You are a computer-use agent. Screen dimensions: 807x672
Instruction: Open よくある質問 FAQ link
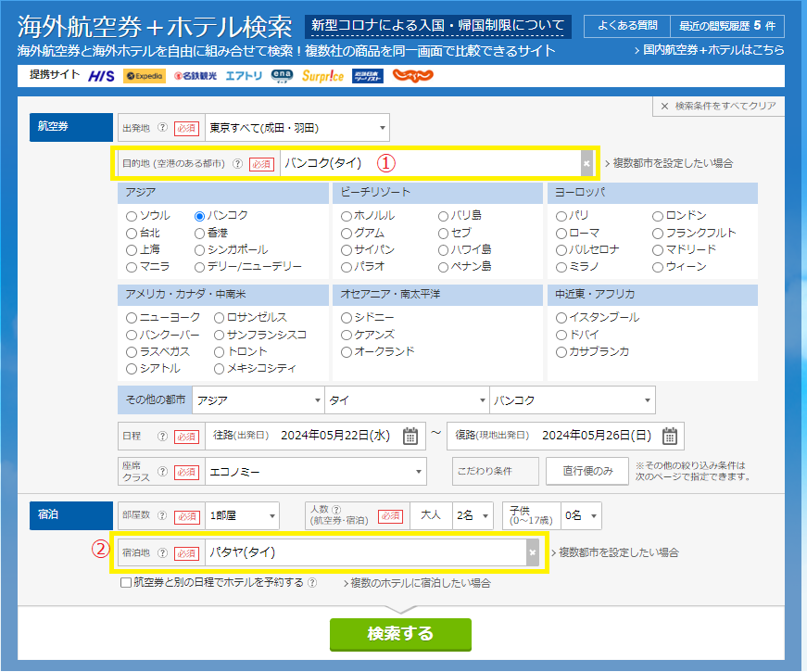click(x=627, y=26)
